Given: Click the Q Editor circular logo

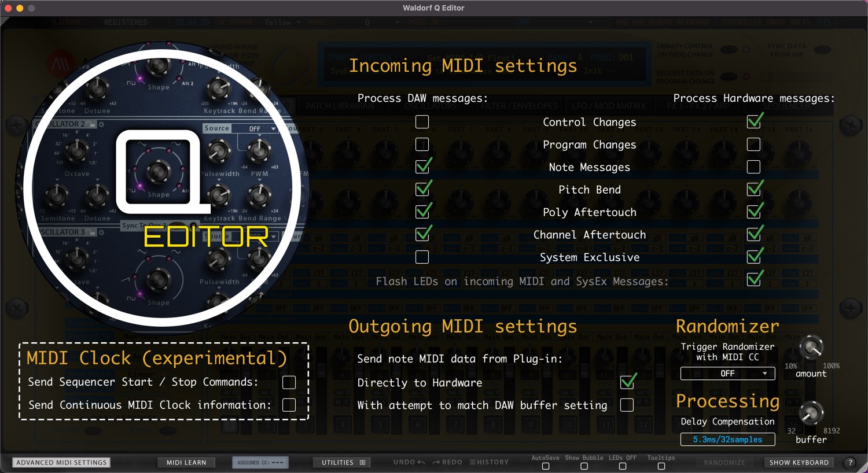Looking at the screenshot, I should click(163, 188).
